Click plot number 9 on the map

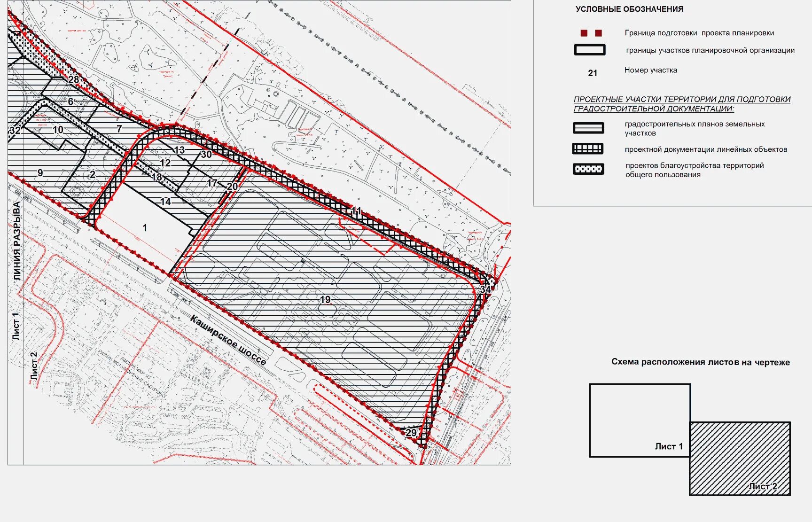[x=40, y=173]
